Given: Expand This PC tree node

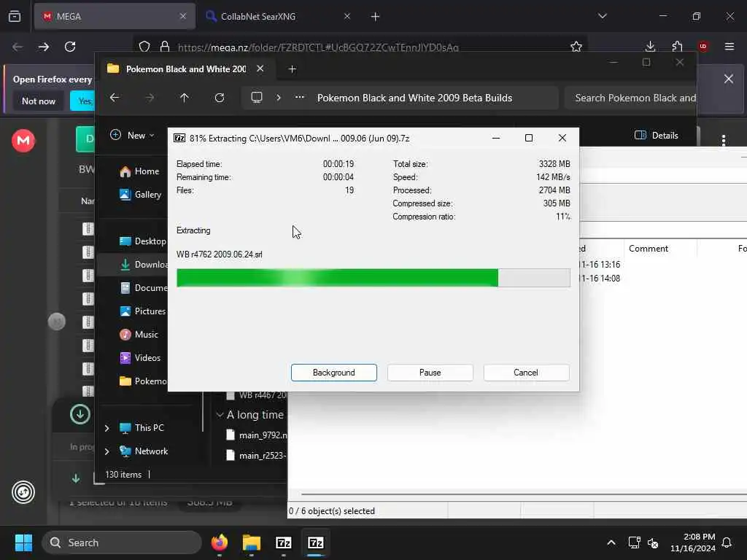Looking at the screenshot, I should (x=107, y=428).
